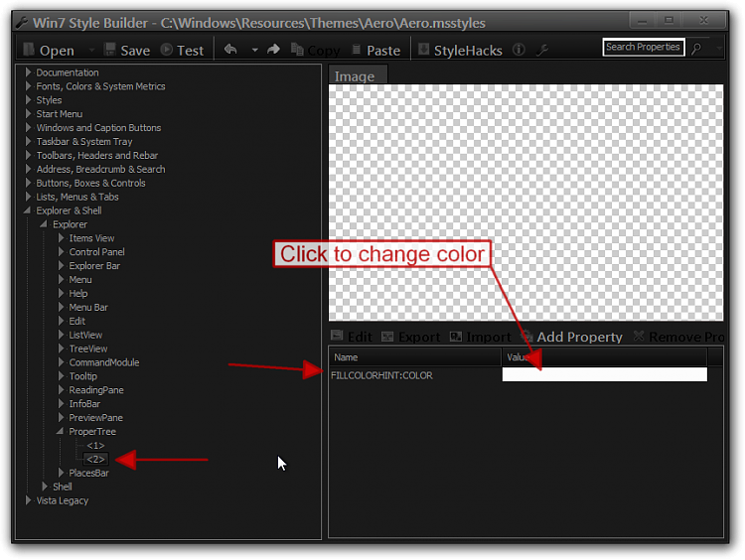Click the Value column header
Screen dimensions: 745x560
pyautogui.click(x=604, y=357)
